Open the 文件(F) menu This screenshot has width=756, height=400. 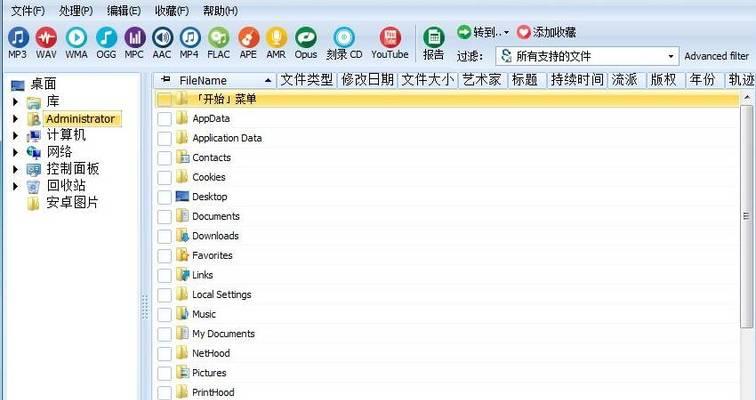(x=27, y=10)
